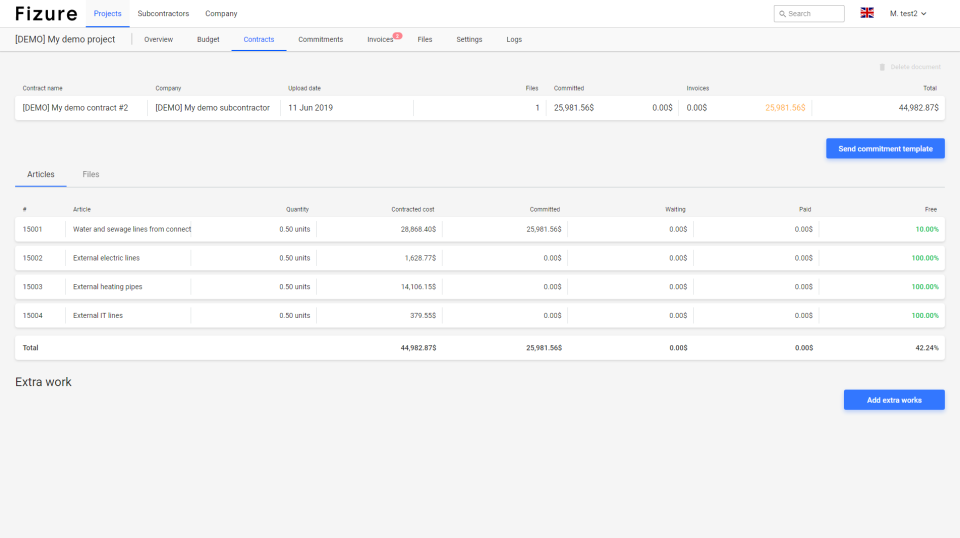Image resolution: width=960 pixels, height=538 pixels.
Task: Click contract name [DEMO] My demo contract #2
Action: (x=75, y=108)
